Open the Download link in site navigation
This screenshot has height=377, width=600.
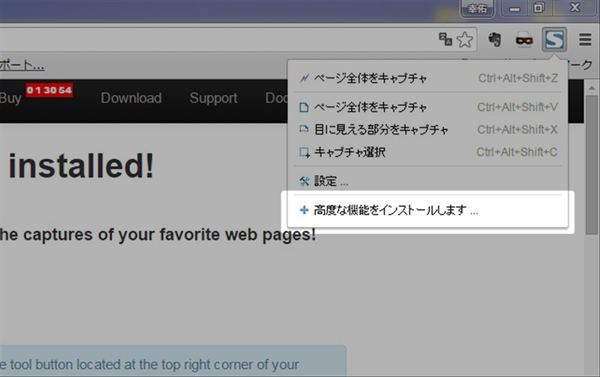(x=131, y=98)
